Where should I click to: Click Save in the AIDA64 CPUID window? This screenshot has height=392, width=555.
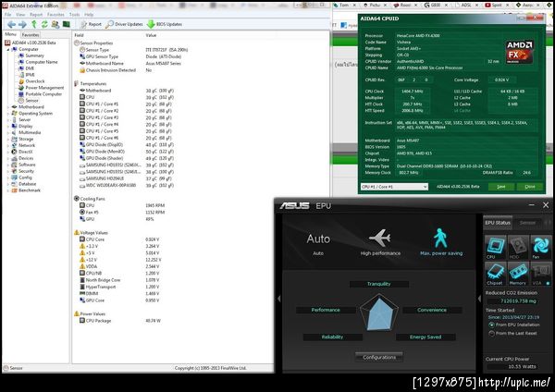pyautogui.click(x=500, y=187)
